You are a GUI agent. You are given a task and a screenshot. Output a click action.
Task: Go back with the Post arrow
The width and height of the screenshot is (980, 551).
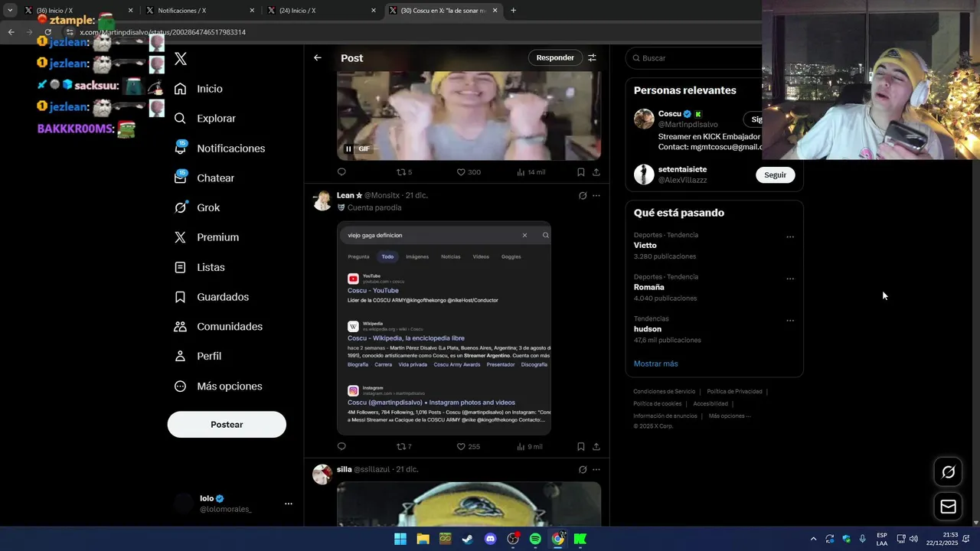pyautogui.click(x=318, y=58)
